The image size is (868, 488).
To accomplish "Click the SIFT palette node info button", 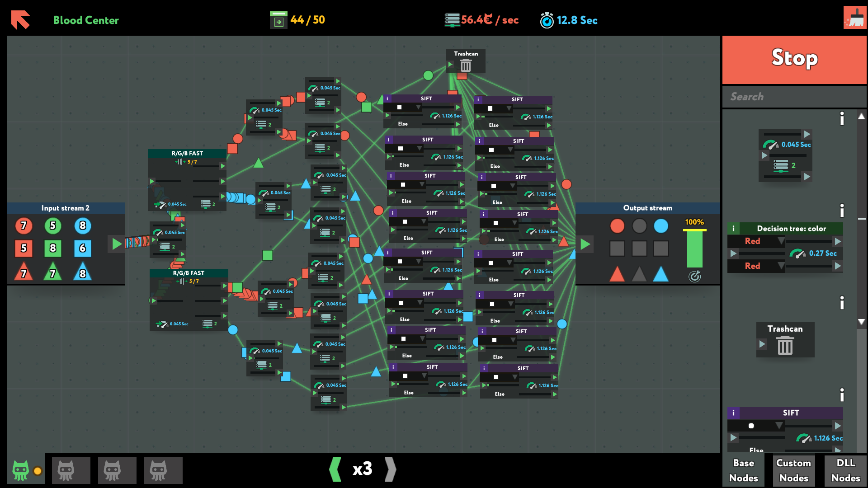I will [733, 413].
